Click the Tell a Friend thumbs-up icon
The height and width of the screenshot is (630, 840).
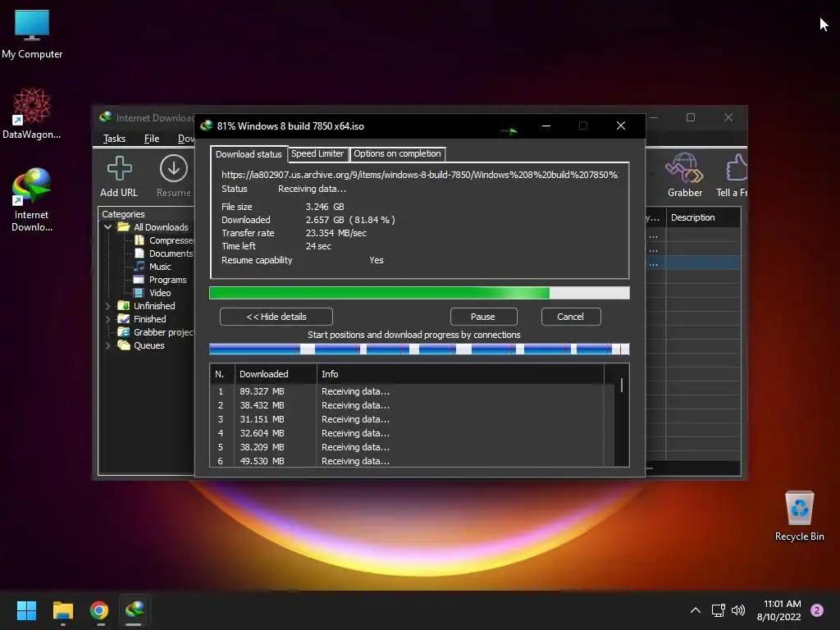tap(736, 168)
